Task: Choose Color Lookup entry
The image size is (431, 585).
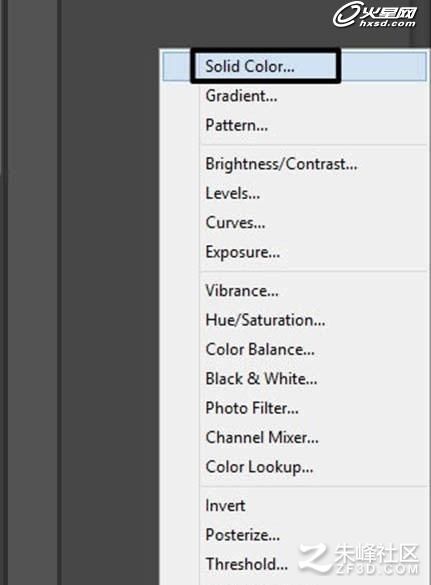Action: click(295, 467)
